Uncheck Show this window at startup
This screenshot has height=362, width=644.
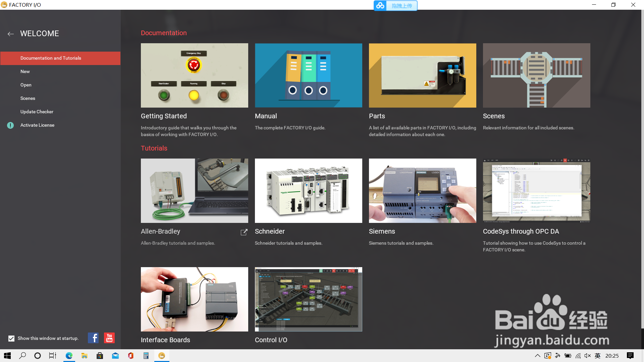[11, 339]
